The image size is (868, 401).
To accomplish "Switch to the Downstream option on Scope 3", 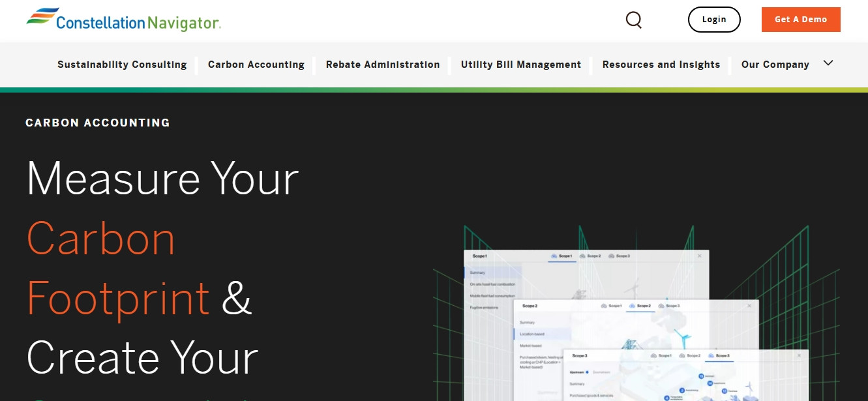I will click(x=601, y=372).
